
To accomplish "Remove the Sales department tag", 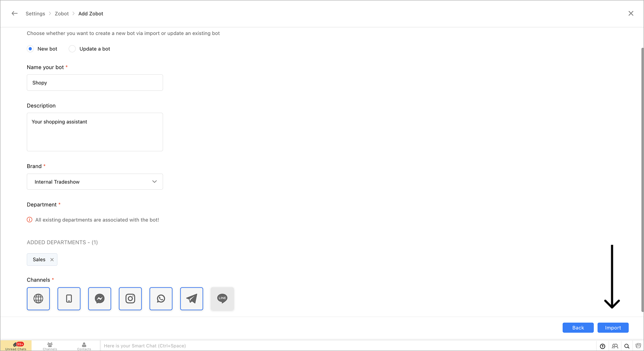I will pos(52,260).
